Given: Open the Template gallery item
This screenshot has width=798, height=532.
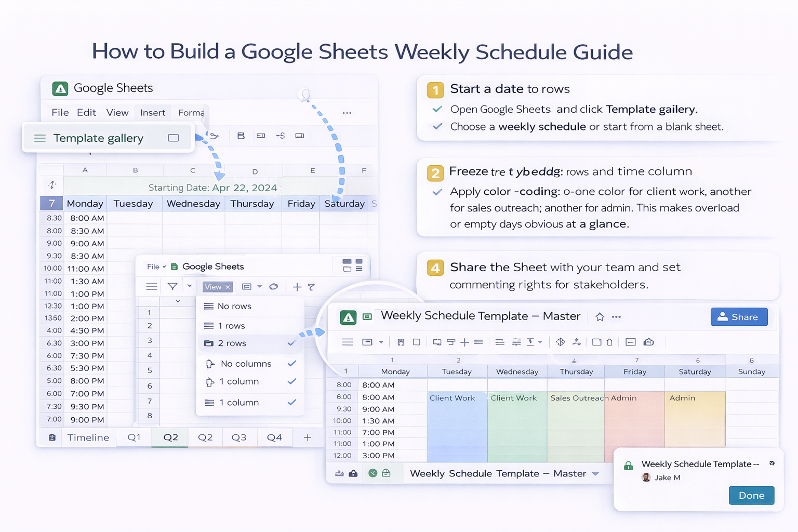Looking at the screenshot, I should pos(108,138).
